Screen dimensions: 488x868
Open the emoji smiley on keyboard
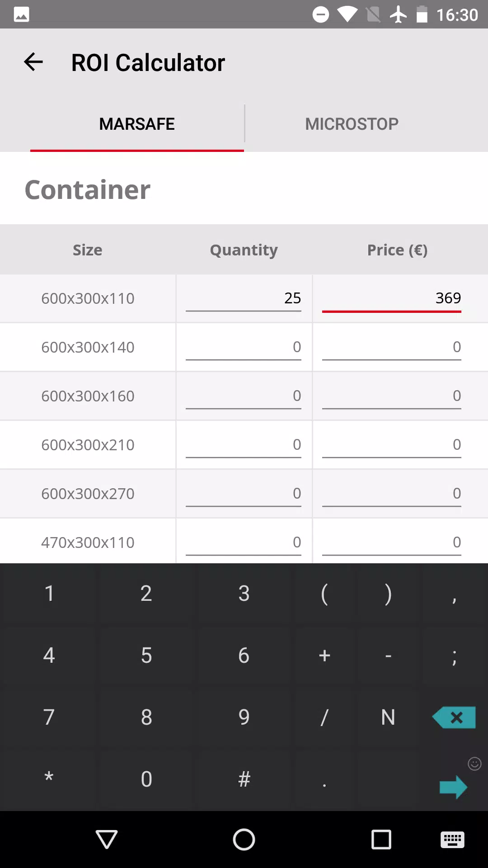tap(474, 764)
